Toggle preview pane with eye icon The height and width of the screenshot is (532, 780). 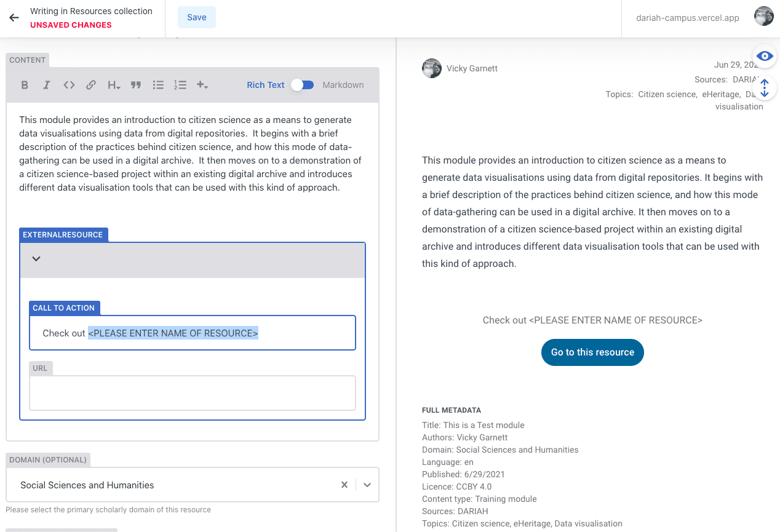(x=764, y=56)
